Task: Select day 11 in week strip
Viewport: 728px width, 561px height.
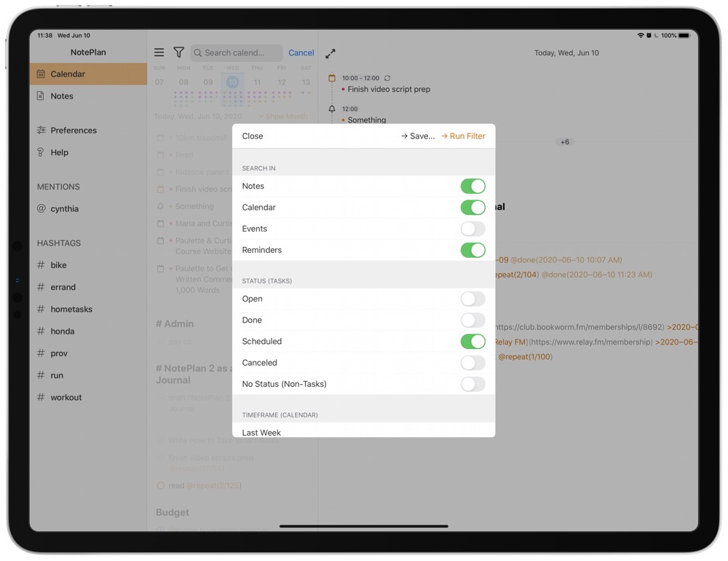Action: point(257,82)
